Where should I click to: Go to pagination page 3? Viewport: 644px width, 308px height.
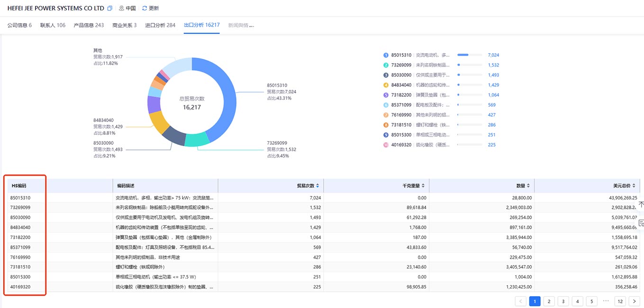(563, 301)
